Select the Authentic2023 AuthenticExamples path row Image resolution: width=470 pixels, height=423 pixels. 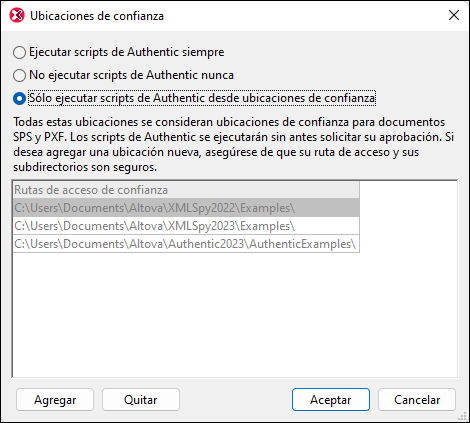pos(186,244)
